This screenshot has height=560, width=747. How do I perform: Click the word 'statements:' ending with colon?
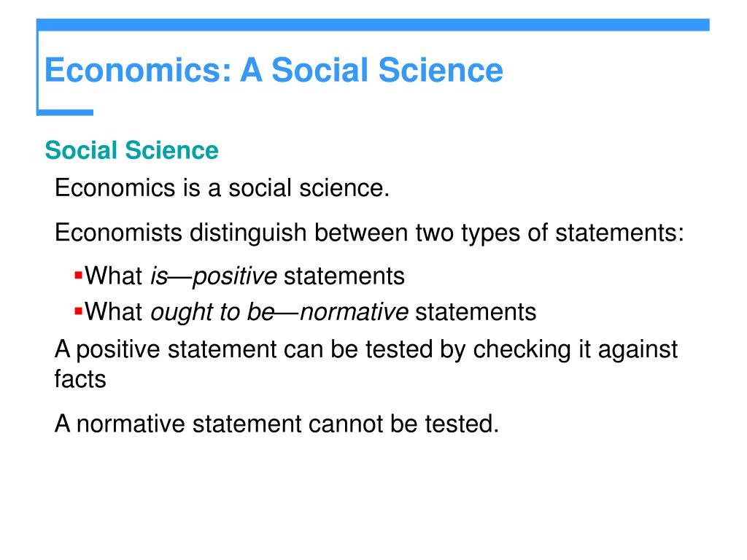(620, 233)
